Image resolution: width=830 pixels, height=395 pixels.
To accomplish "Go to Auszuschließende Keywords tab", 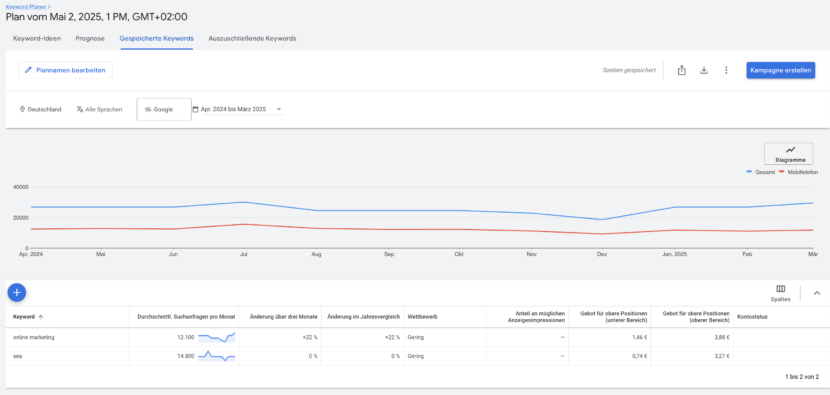I will click(x=252, y=39).
